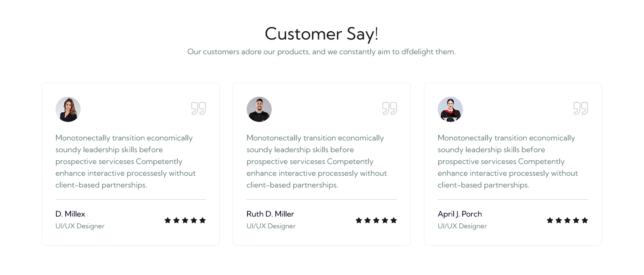Click the name April J. Porch
The width and height of the screenshot is (644, 275).
[x=460, y=214]
